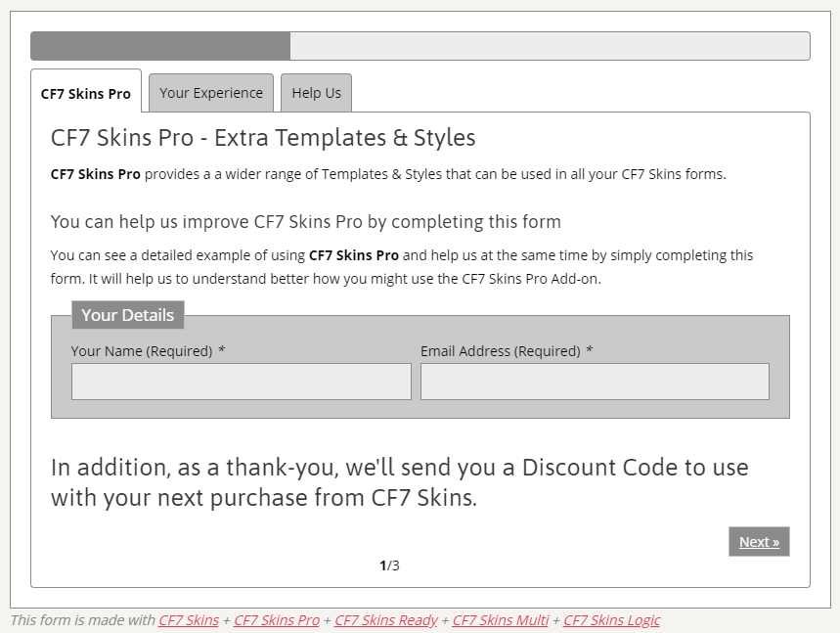The height and width of the screenshot is (633, 840).
Task: Click the empty portion of progress bar
Action: 549,46
